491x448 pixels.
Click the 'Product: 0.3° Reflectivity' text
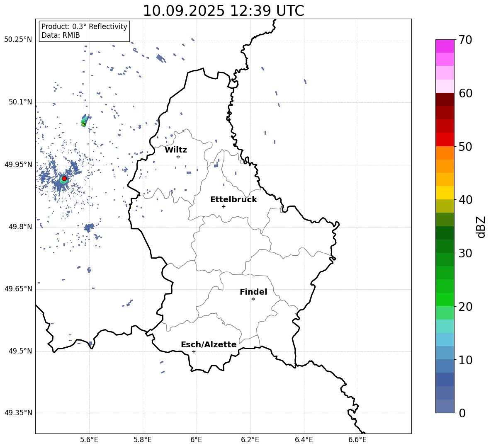[x=84, y=26]
